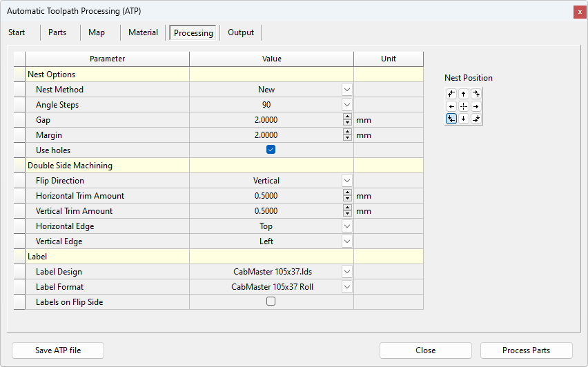Expand the Flip Direction dropdown
This screenshot has width=588, height=367.
(346, 181)
